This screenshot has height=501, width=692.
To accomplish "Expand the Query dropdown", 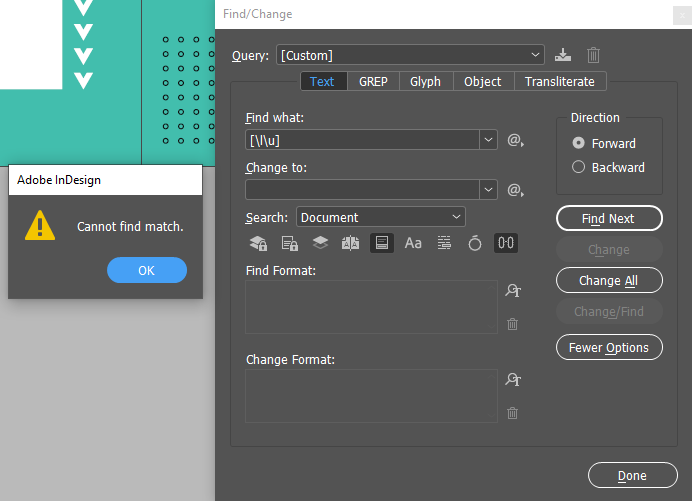I will pos(536,55).
